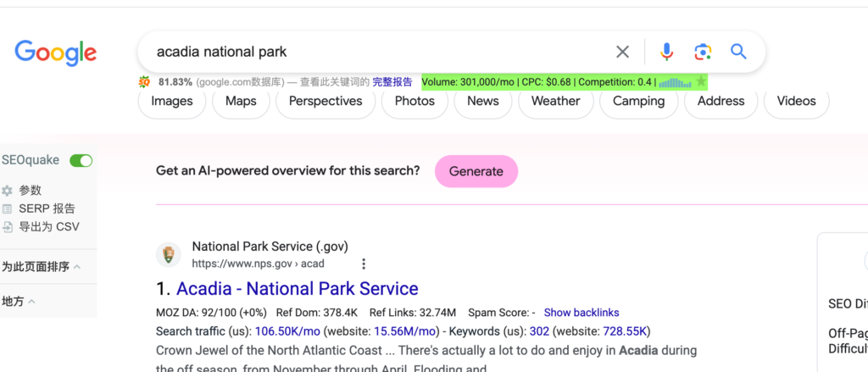Click the MOZ DA: 92/100 value
Image resolution: width=868 pixels, height=372 pixels.
coord(211,313)
